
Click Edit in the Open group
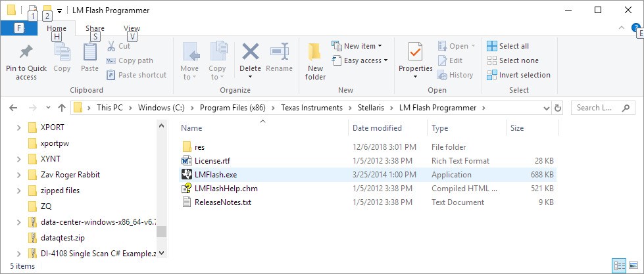pos(450,60)
